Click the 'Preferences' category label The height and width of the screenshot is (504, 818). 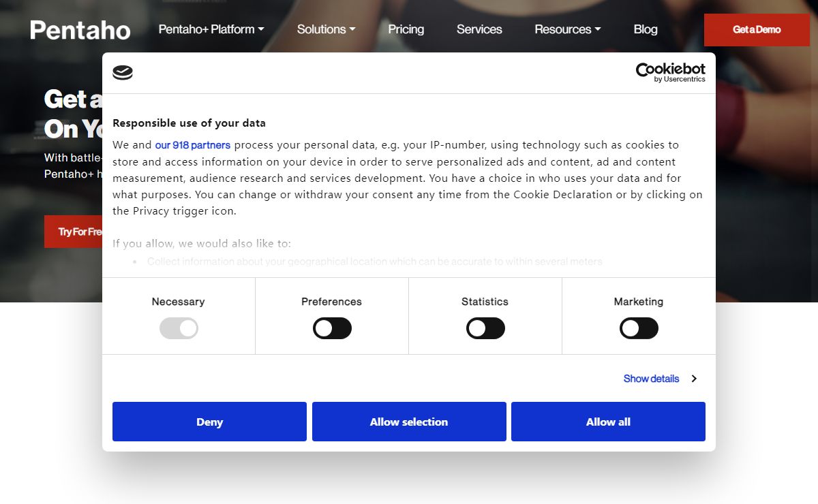[331, 302]
